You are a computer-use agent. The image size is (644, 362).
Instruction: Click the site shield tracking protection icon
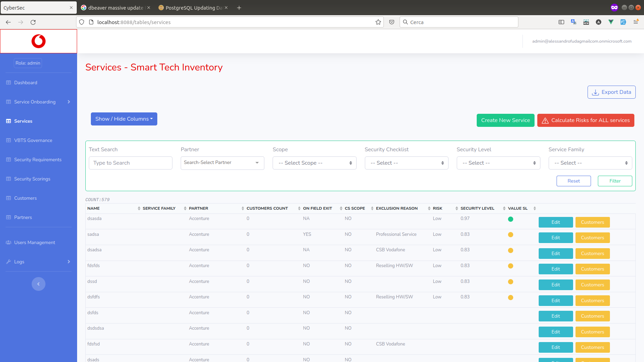tap(82, 22)
